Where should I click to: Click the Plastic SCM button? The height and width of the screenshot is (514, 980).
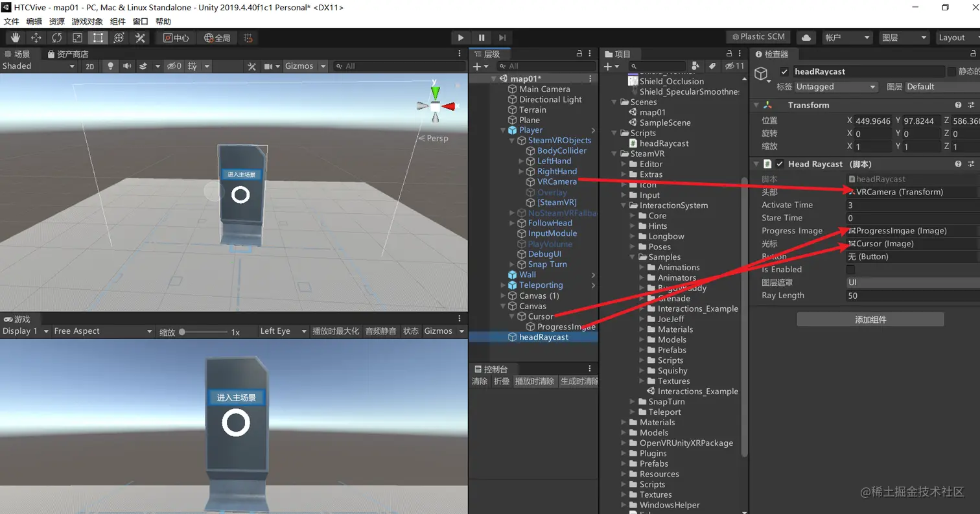click(x=758, y=38)
